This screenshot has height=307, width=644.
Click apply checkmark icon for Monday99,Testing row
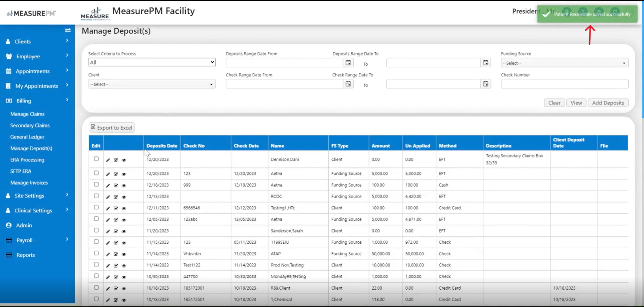(116, 277)
